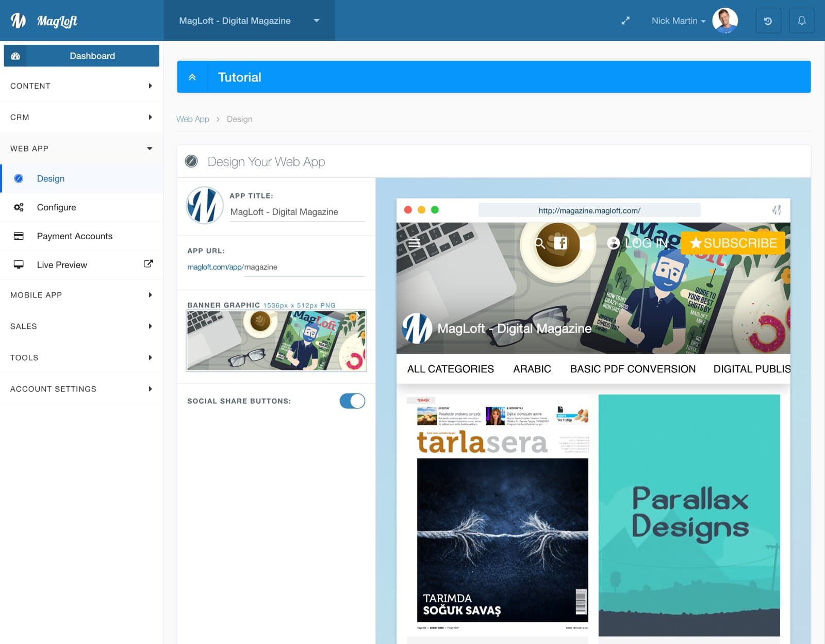The image size is (825, 644).
Task: Click the compass icon beside Design Your Web App
Action: click(x=191, y=161)
